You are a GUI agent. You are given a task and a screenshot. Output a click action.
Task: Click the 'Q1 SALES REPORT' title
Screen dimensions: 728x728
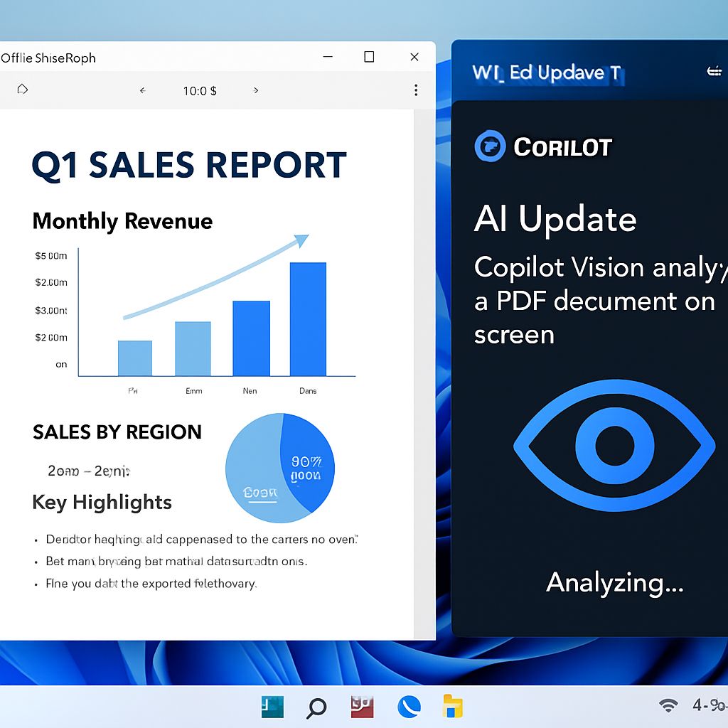[189, 165]
